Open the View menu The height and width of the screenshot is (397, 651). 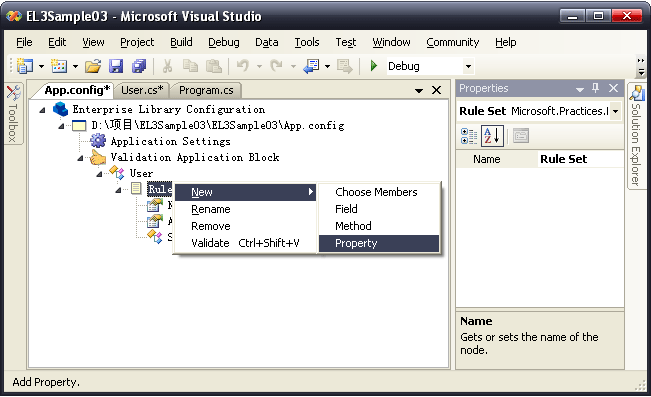[93, 42]
